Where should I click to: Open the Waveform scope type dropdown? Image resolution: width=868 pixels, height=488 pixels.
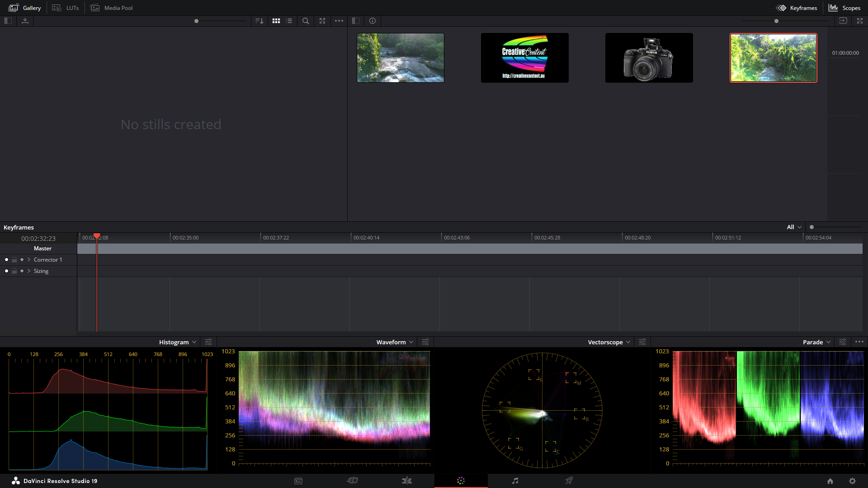pyautogui.click(x=395, y=342)
